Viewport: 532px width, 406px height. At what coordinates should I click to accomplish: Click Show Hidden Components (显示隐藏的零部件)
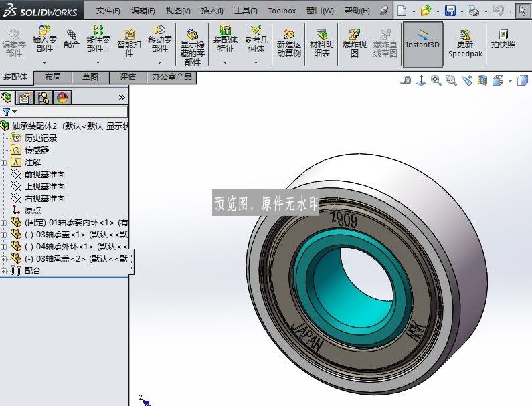[192, 47]
